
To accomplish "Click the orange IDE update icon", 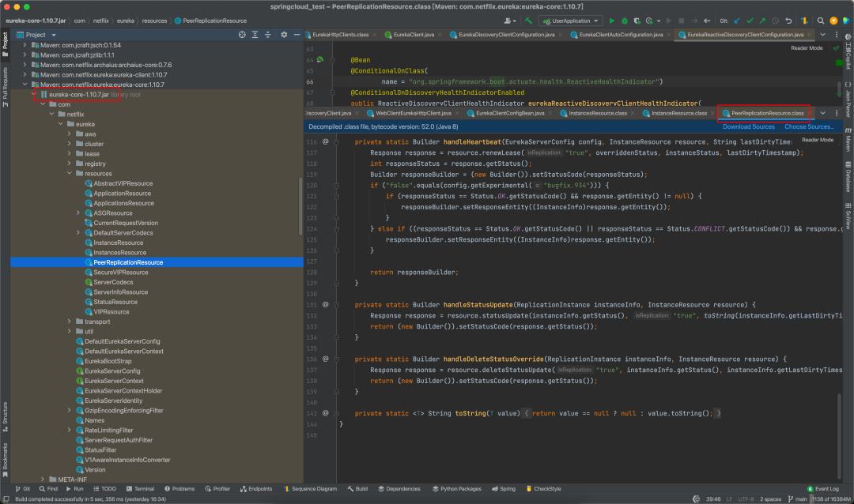I will pos(833,21).
